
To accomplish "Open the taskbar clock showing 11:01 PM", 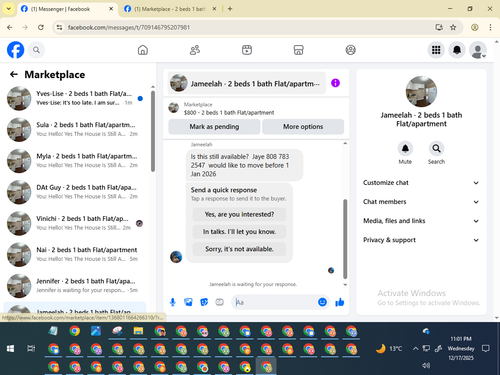I will (x=461, y=348).
